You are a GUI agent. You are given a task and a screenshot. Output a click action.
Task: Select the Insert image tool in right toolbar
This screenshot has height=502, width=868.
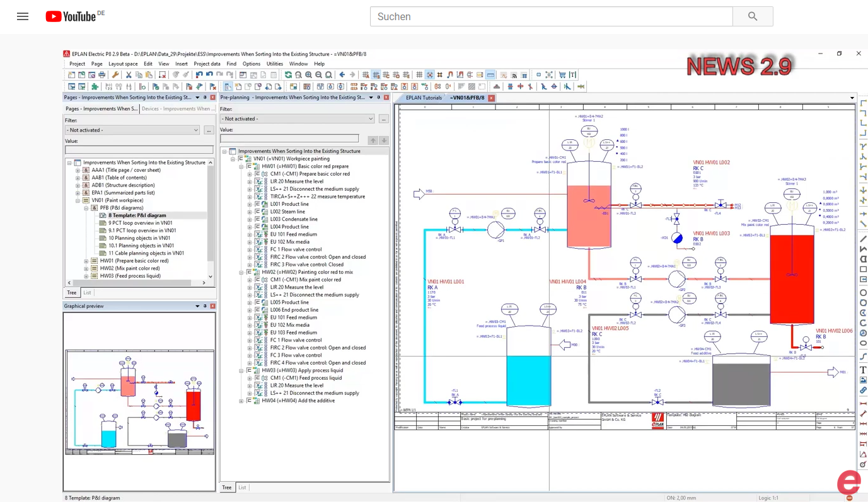click(x=863, y=380)
